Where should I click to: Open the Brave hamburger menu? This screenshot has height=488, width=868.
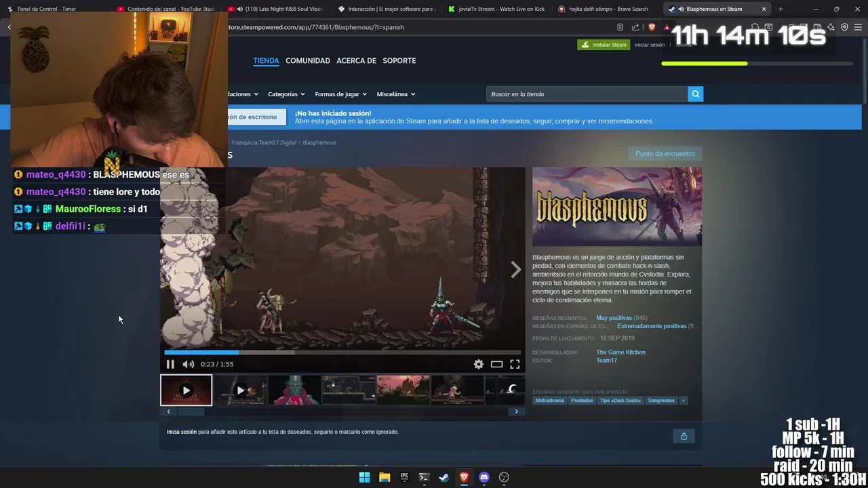(x=858, y=27)
